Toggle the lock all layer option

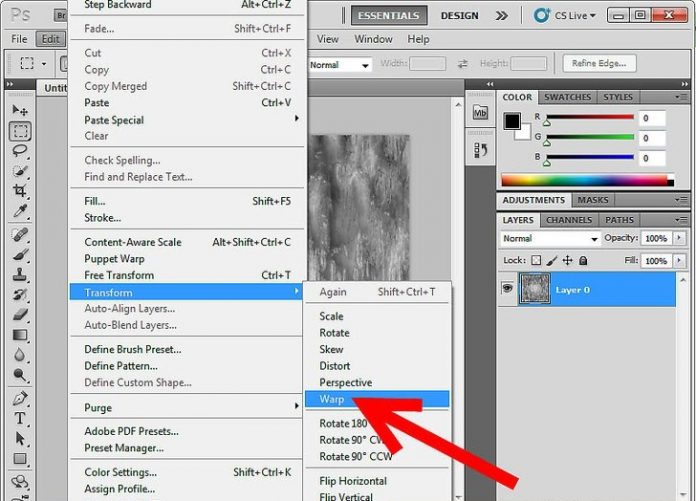tap(584, 261)
